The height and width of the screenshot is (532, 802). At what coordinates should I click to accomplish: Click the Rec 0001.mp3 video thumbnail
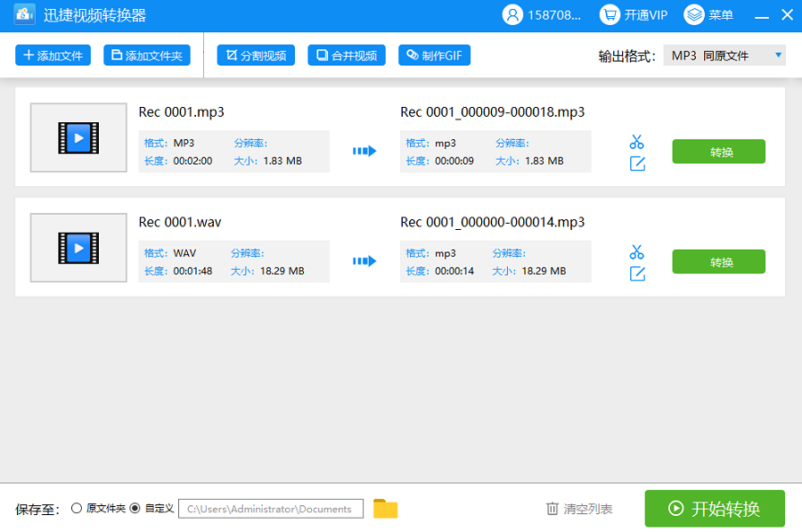pyautogui.click(x=78, y=137)
